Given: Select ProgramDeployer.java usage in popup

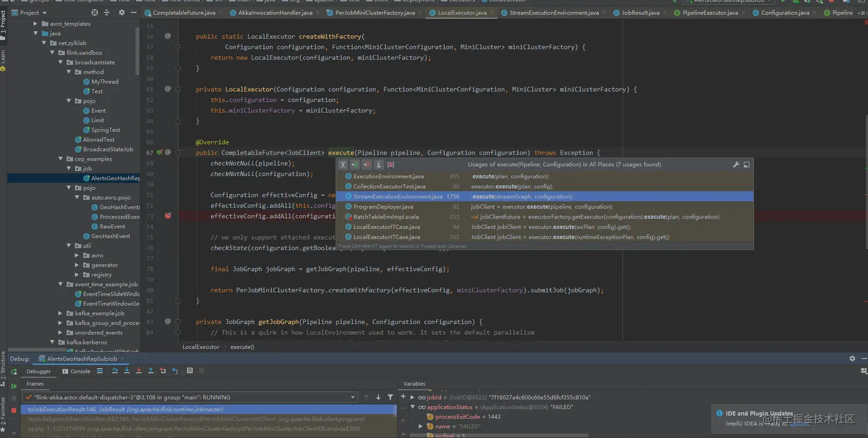Looking at the screenshot, I should [x=383, y=207].
